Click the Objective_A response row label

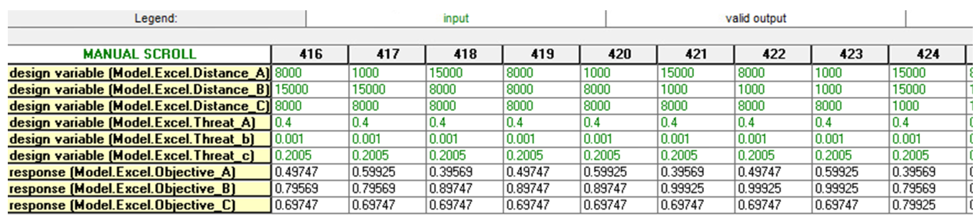139,172
